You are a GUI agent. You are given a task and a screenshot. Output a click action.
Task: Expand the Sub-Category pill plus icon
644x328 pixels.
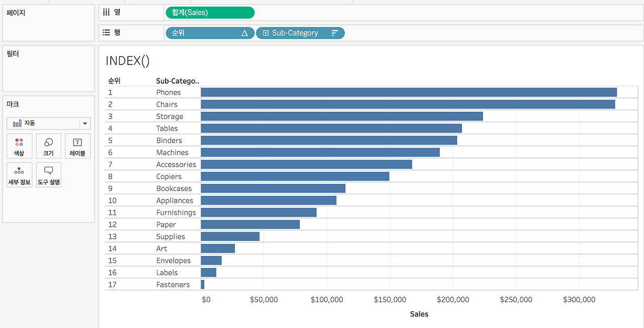pos(266,33)
